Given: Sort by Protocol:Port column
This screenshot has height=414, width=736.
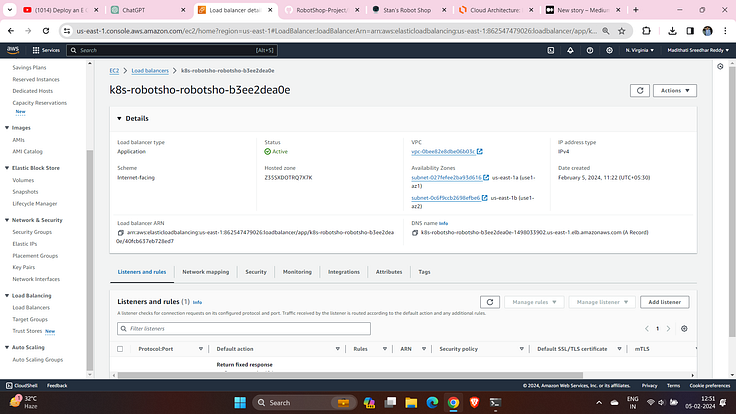Looking at the screenshot, I should 200,349.
